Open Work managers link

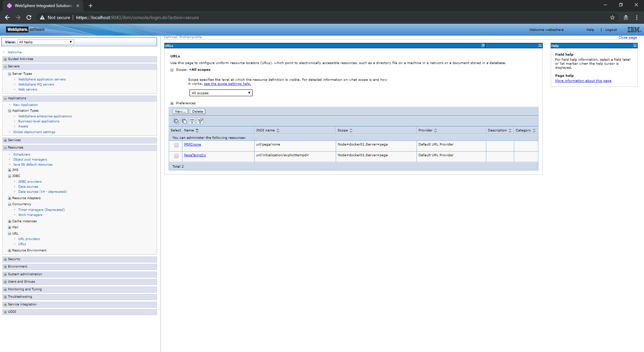click(x=30, y=215)
